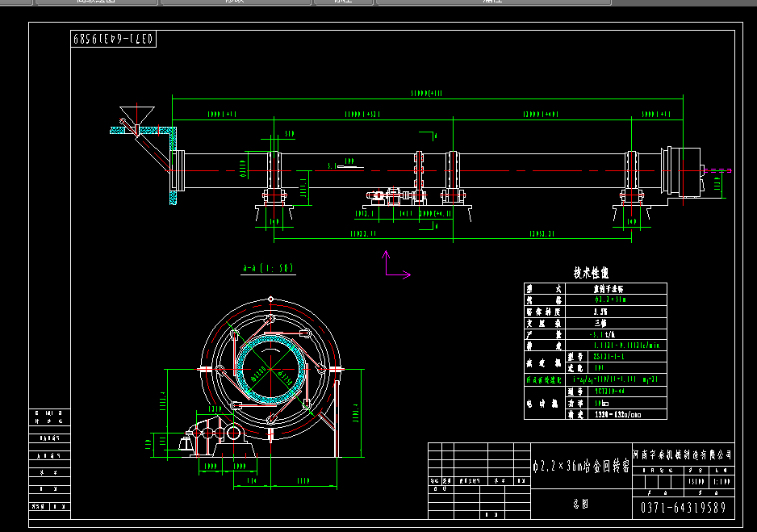The image size is (757, 532).
Task: Click the 河南宇泰机械制造有限公司 company name
Action: 683,456
